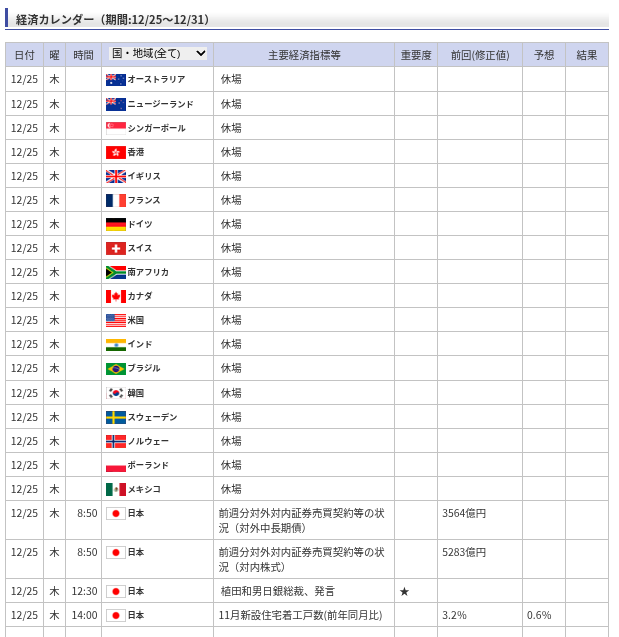The width and height of the screenshot is (619, 637).
Task: Click the Canada flag icon
Action: pyautogui.click(x=116, y=296)
